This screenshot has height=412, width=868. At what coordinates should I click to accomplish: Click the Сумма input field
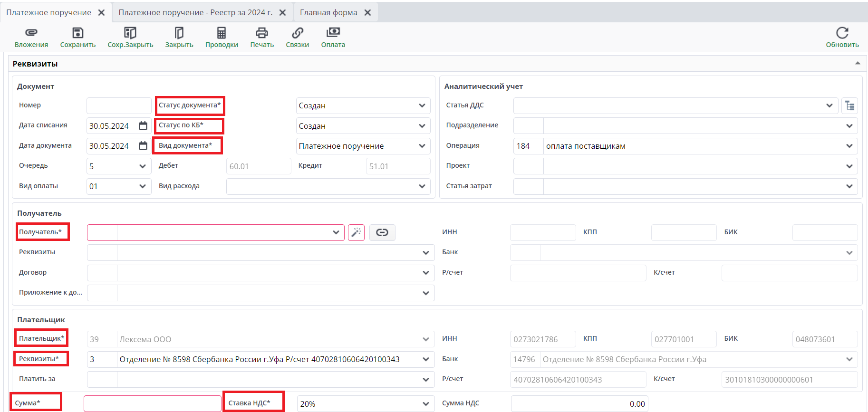pyautogui.click(x=152, y=404)
